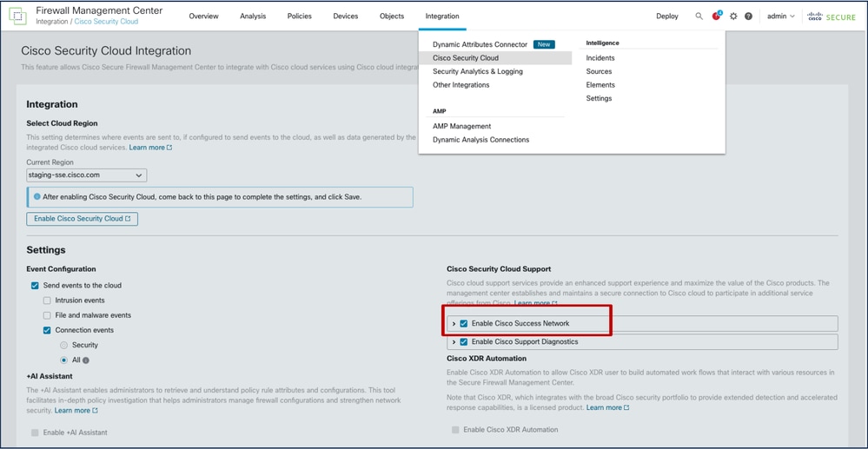Open Learn more link in Cisco XDR Automation

coord(608,407)
